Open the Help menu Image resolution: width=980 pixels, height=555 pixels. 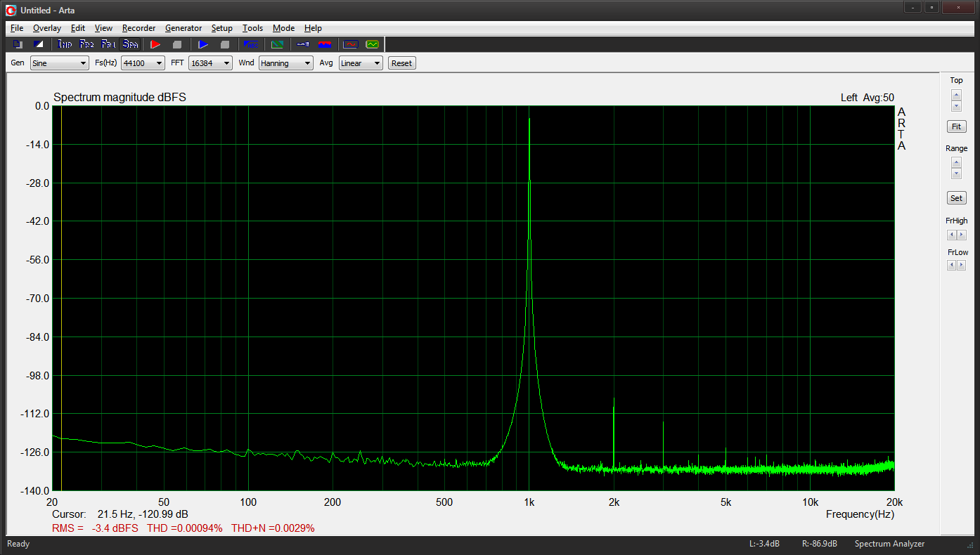coord(313,28)
